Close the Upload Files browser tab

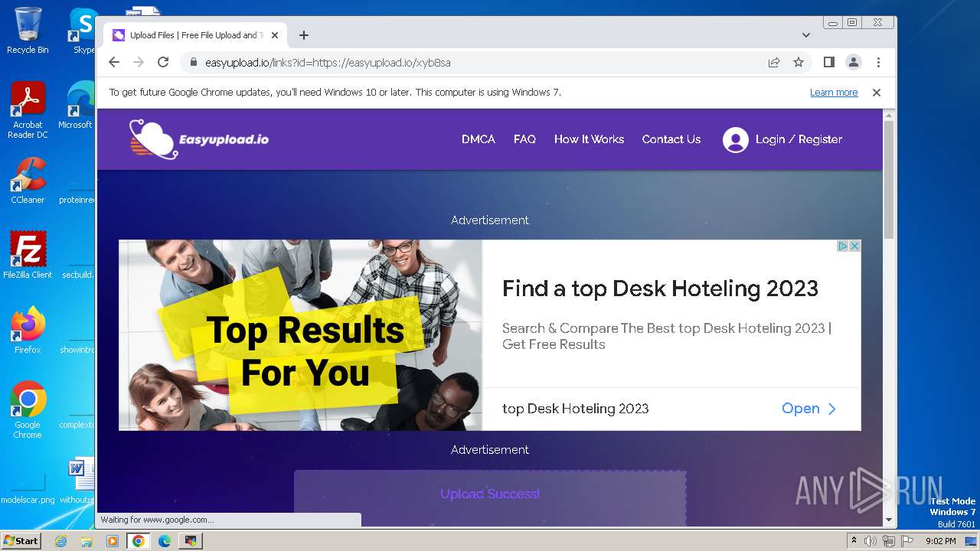[276, 35]
